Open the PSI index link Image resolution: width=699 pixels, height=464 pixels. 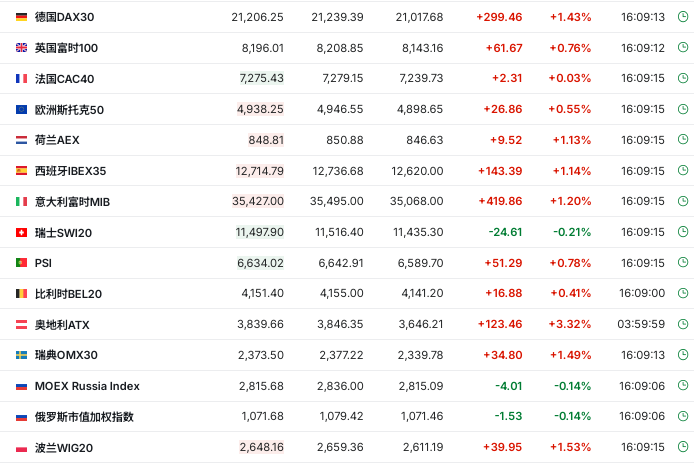tap(43, 263)
